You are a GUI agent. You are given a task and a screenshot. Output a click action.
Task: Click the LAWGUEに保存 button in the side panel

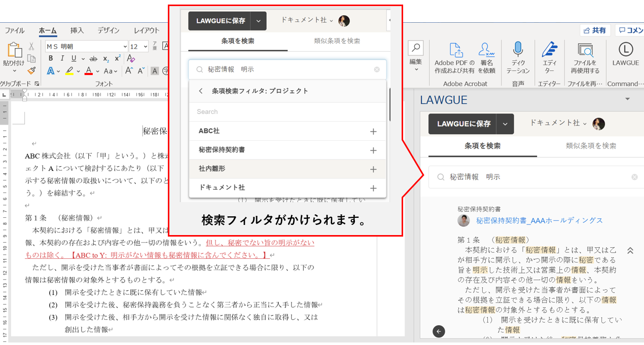[464, 124]
